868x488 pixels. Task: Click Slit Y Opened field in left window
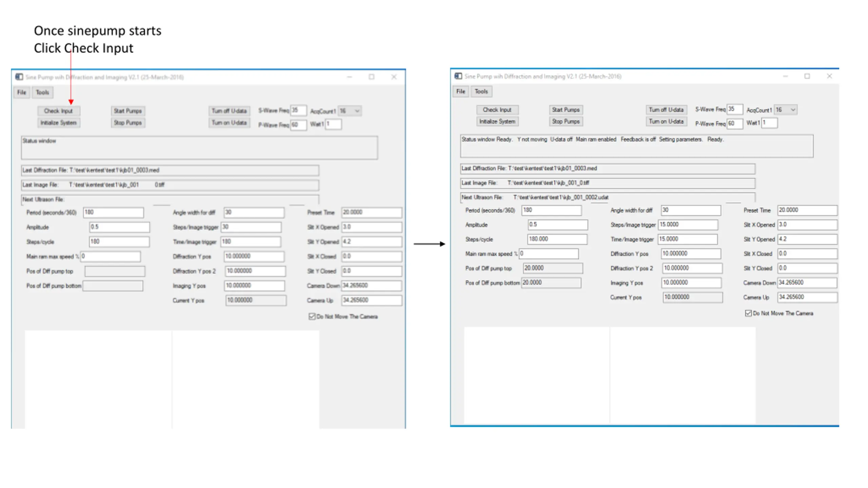pos(372,242)
